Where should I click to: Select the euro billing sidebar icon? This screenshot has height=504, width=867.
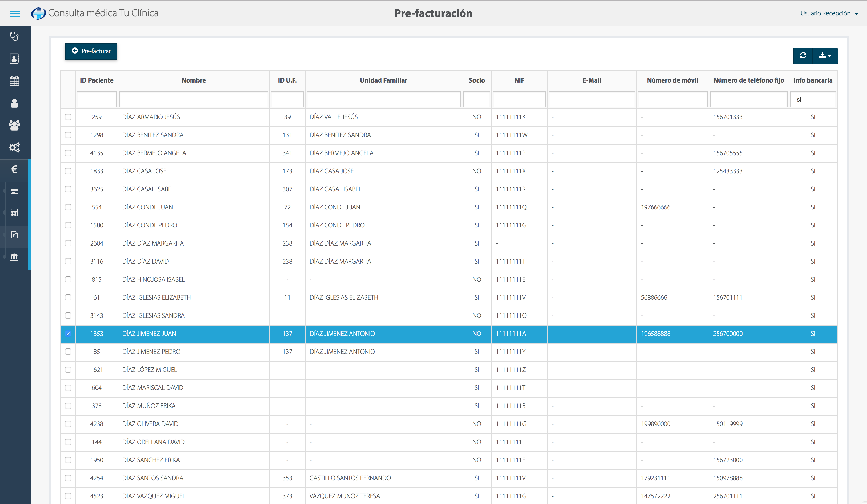point(14,169)
